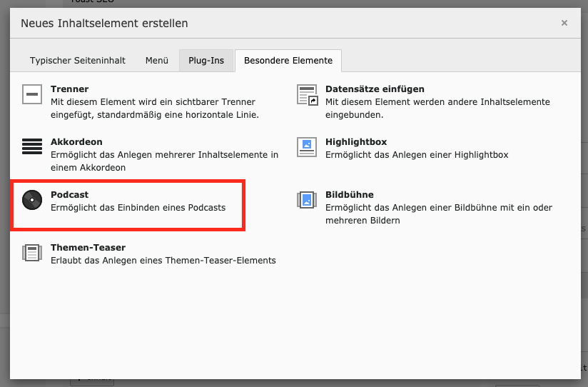The width and height of the screenshot is (588, 387).
Task: Pick the Highlightbox title link
Action: click(x=356, y=142)
